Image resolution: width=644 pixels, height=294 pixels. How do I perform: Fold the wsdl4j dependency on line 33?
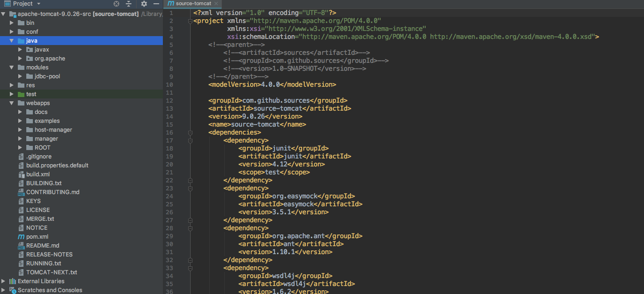click(x=190, y=268)
